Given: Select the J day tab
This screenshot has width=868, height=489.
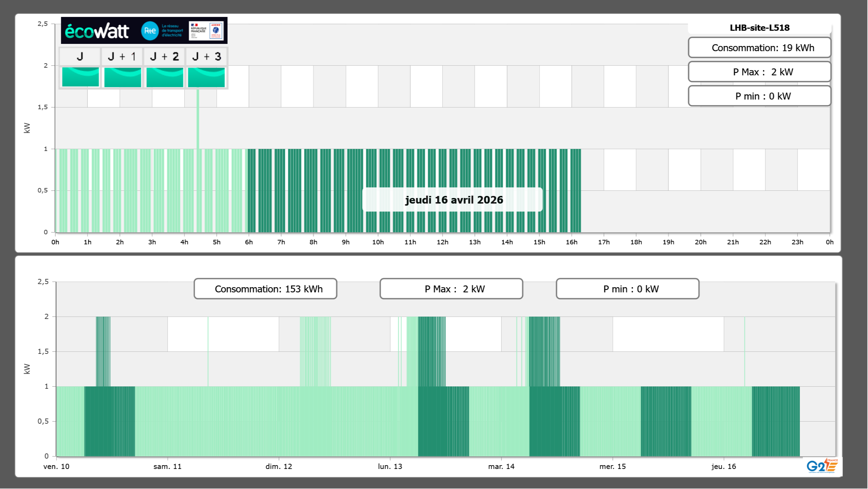Looking at the screenshot, I should tap(80, 56).
